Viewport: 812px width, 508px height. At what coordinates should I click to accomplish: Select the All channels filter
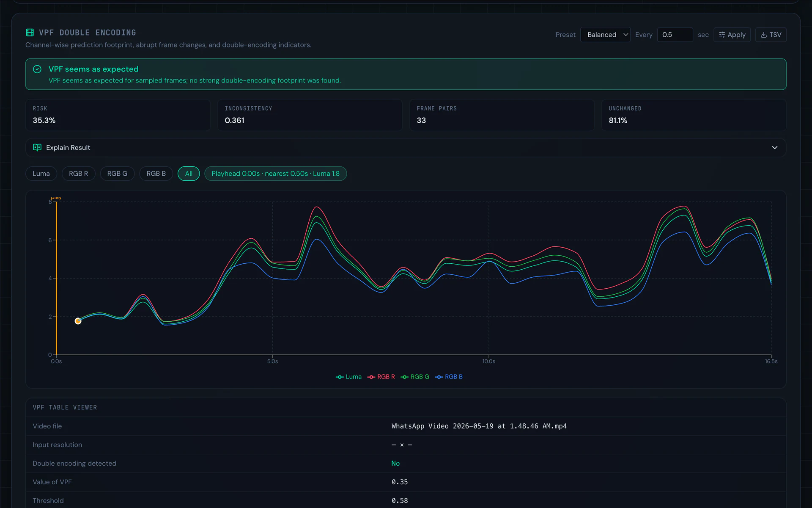[189, 174]
